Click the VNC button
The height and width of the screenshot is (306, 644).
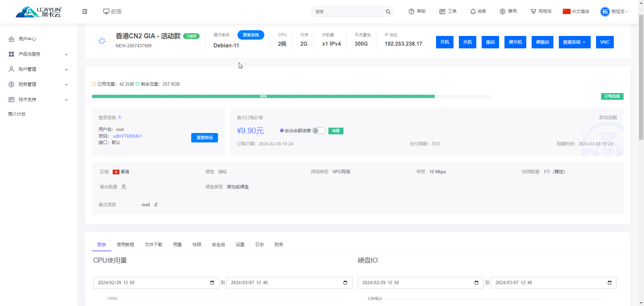604,42
